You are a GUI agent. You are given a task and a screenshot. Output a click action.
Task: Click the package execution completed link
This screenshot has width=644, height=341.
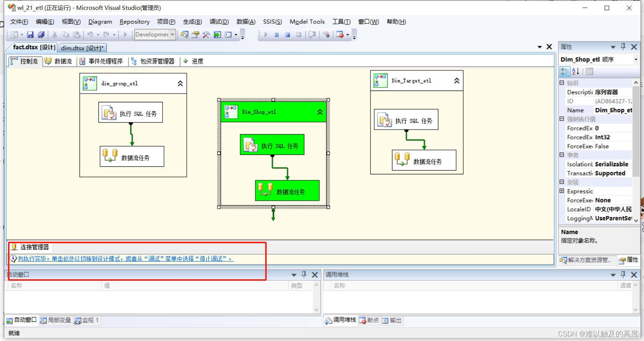[x=126, y=259]
